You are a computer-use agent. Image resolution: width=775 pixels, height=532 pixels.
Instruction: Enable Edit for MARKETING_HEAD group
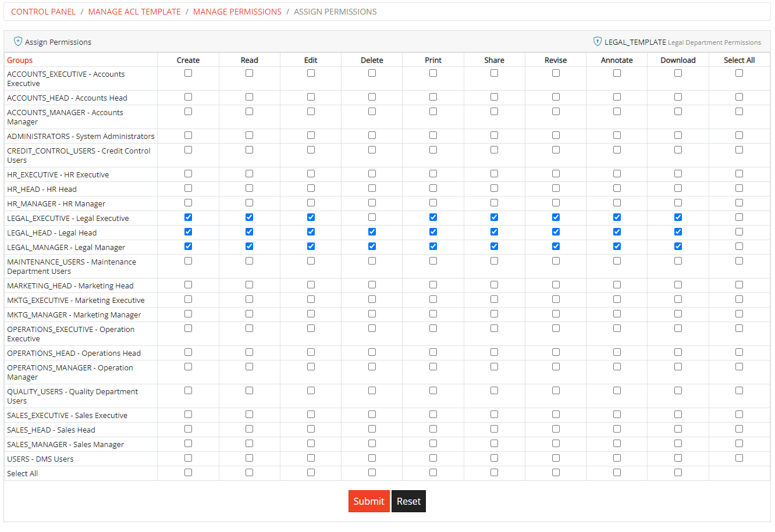[x=311, y=285]
